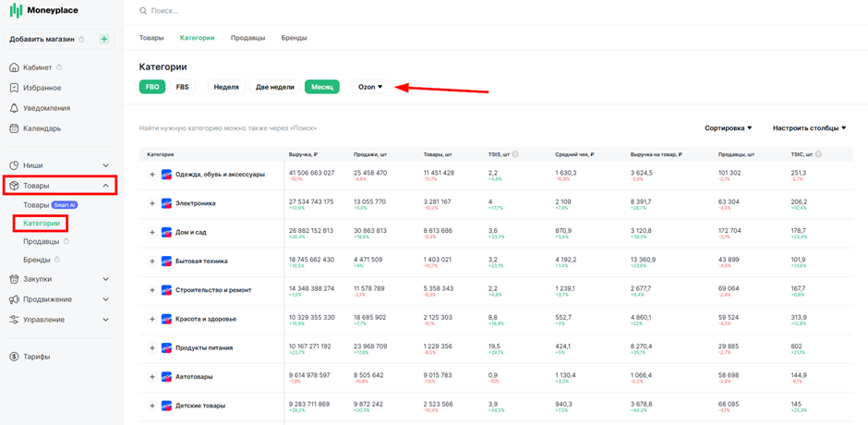Click the Кабинет home icon
868x425 pixels.
click(x=15, y=67)
